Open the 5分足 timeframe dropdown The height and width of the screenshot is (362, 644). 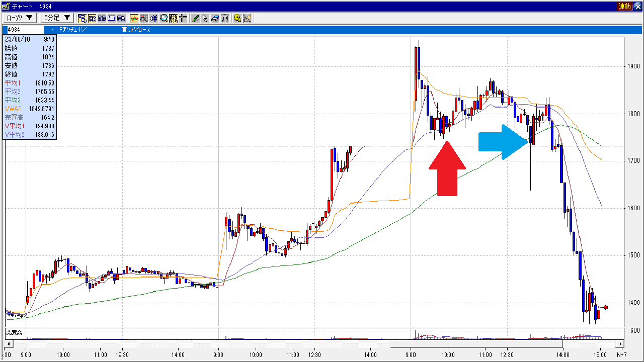(x=57, y=18)
